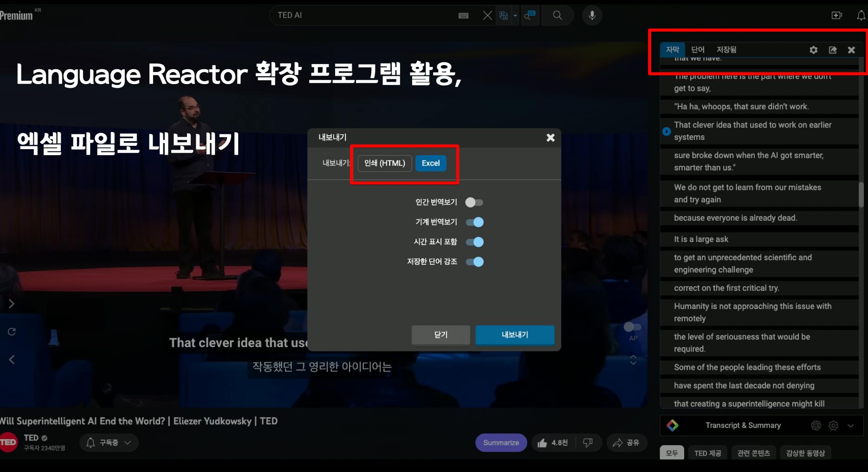868x472 pixels.
Task: Click the export subtitles icon
Action: tap(833, 50)
